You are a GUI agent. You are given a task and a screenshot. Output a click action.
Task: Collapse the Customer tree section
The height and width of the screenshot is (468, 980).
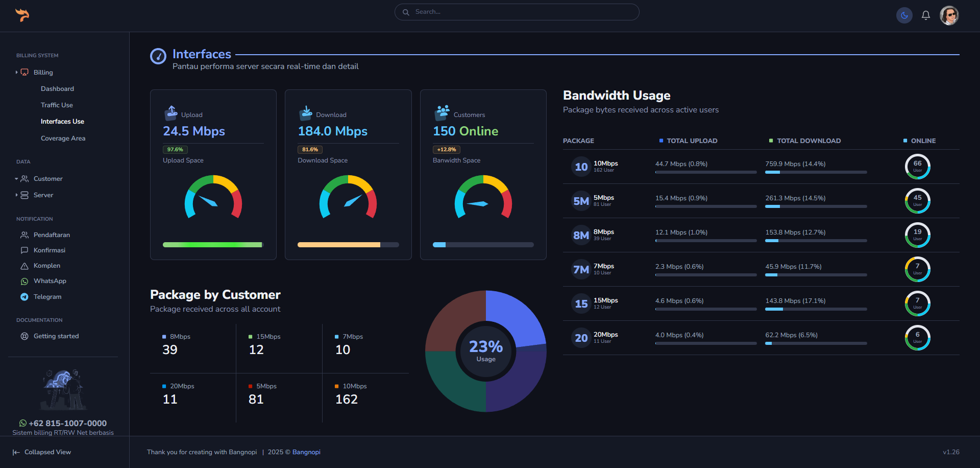point(47,179)
